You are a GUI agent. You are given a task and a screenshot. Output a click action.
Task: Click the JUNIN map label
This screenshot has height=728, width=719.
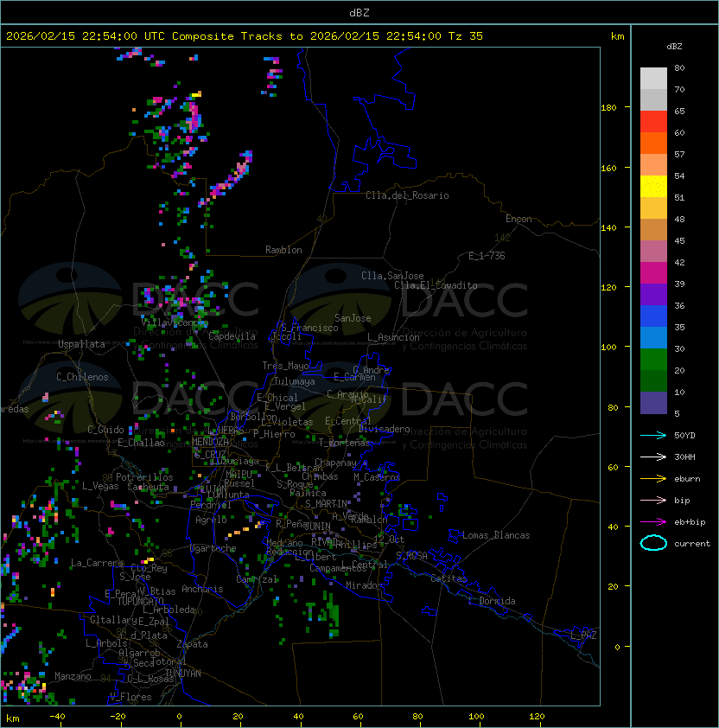click(x=317, y=526)
